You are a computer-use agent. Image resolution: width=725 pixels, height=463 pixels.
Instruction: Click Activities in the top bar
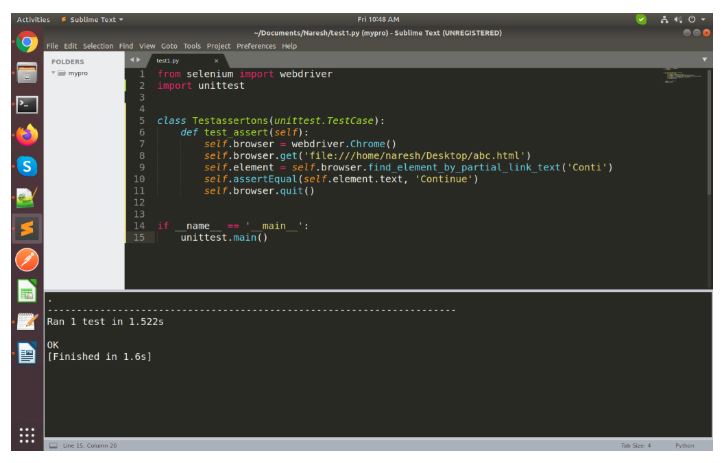[33, 19]
